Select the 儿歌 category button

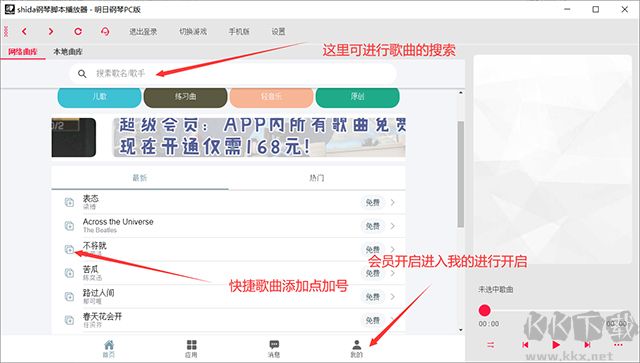(x=99, y=97)
